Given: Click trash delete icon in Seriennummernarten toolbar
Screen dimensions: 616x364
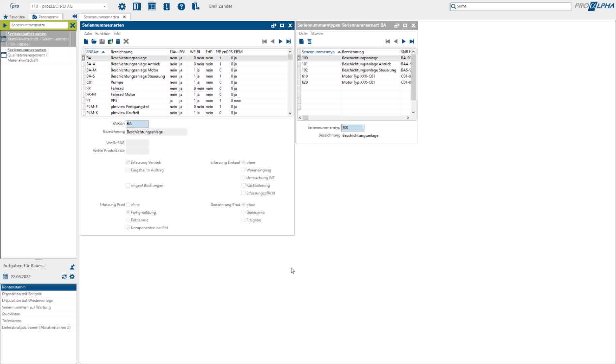Looking at the screenshot, I should [x=118, y=41].
